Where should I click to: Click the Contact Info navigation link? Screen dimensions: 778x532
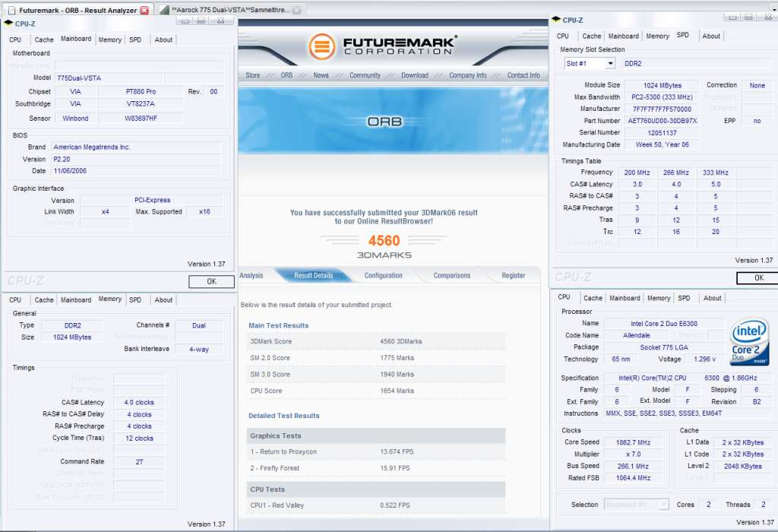523,75
